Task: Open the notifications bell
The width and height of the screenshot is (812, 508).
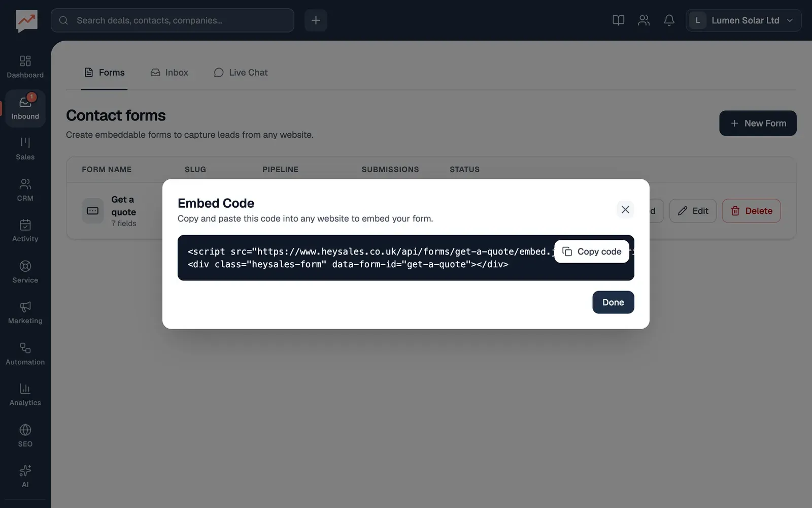Action: (669, 20)
